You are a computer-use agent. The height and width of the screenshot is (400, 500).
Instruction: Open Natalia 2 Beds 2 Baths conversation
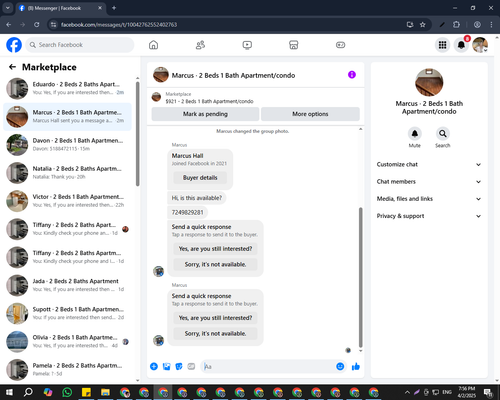67,173
